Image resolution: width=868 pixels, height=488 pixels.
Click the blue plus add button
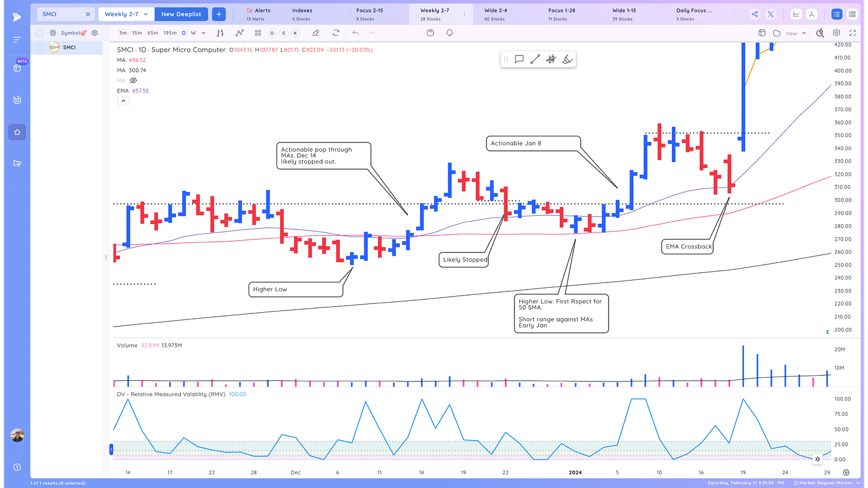219,14
